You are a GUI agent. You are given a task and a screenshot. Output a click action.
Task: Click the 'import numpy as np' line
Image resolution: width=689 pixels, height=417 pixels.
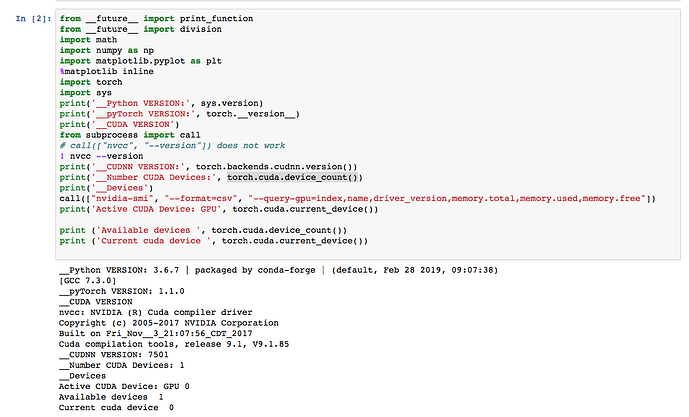(x=107, y=50)
